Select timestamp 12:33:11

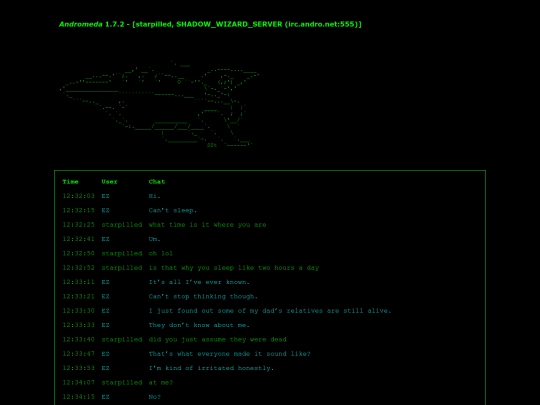[78, 282]
